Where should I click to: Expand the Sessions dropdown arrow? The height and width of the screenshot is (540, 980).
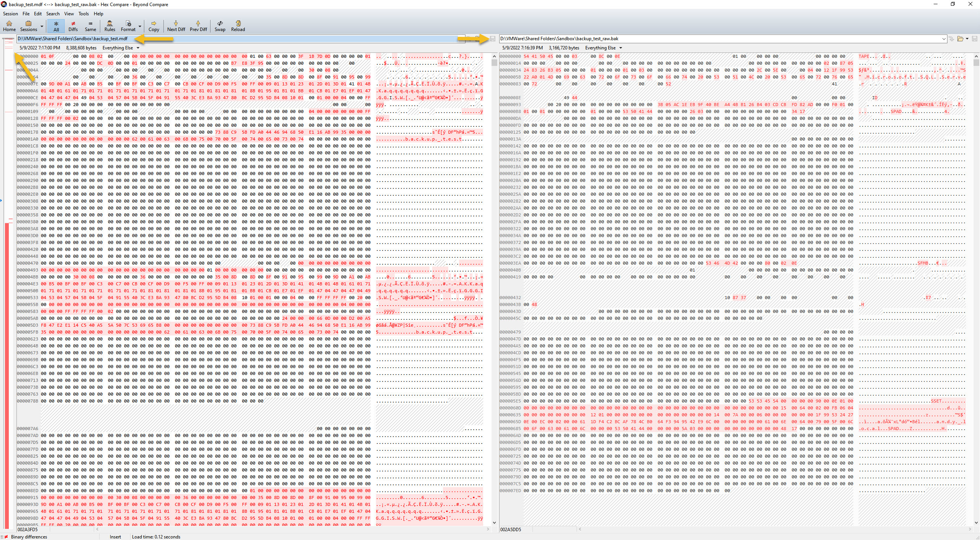tap(42, 26)
